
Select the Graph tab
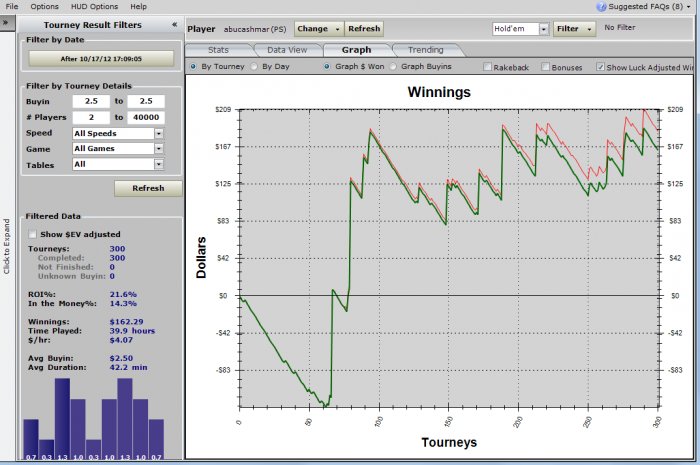[356, 50]
